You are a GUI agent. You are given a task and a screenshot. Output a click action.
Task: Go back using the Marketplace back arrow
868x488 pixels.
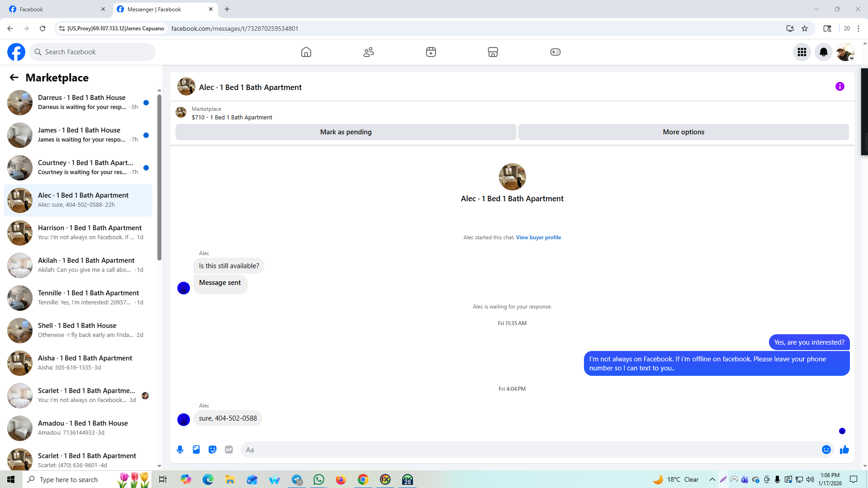[x=14, y=77]
